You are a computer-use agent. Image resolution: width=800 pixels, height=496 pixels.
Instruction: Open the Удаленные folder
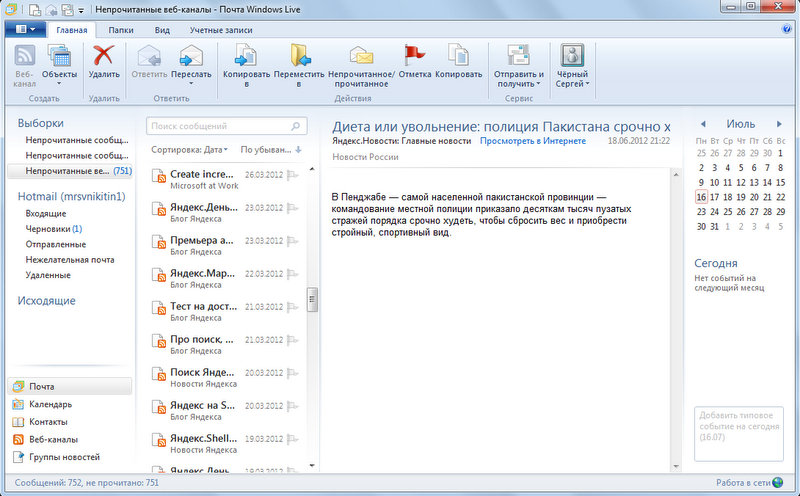pyautogui.click(x=48, y=275)
